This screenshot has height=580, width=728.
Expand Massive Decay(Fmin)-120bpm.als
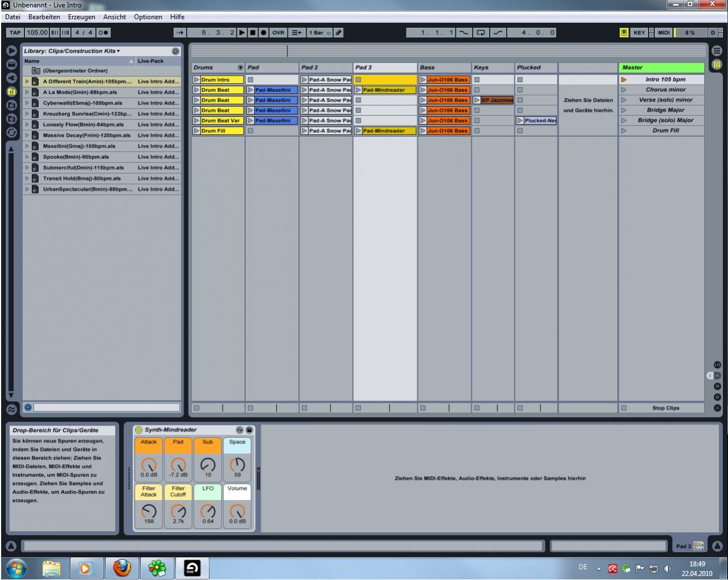[x=27, y=136]
